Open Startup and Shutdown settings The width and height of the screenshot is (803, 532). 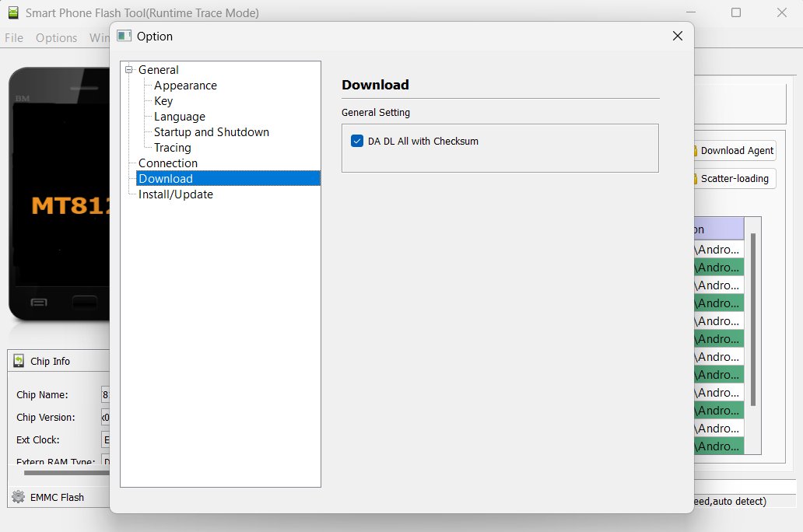(x=211, y=132)
